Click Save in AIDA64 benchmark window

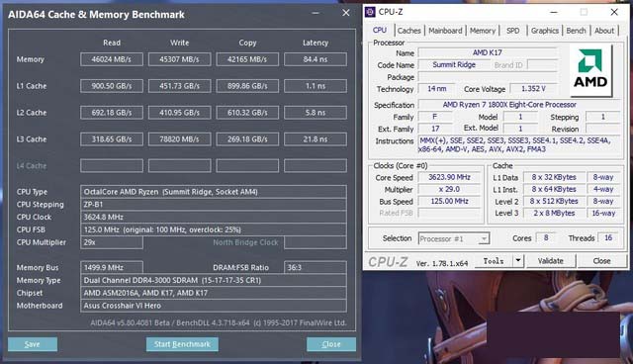point(33,344)
